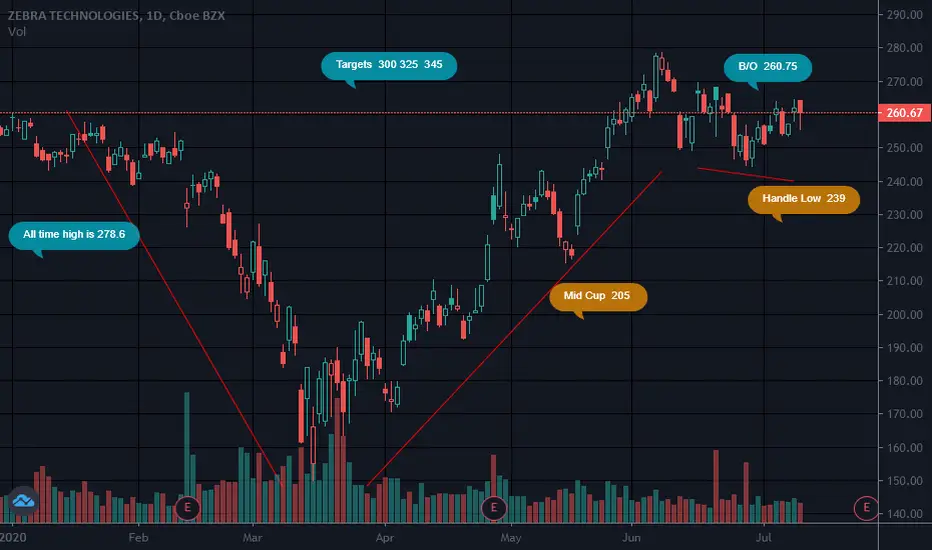Select the short handle trendline under June candles
Image resolution: width=932 pixels, height=550 pixels.
coord(745,174)
